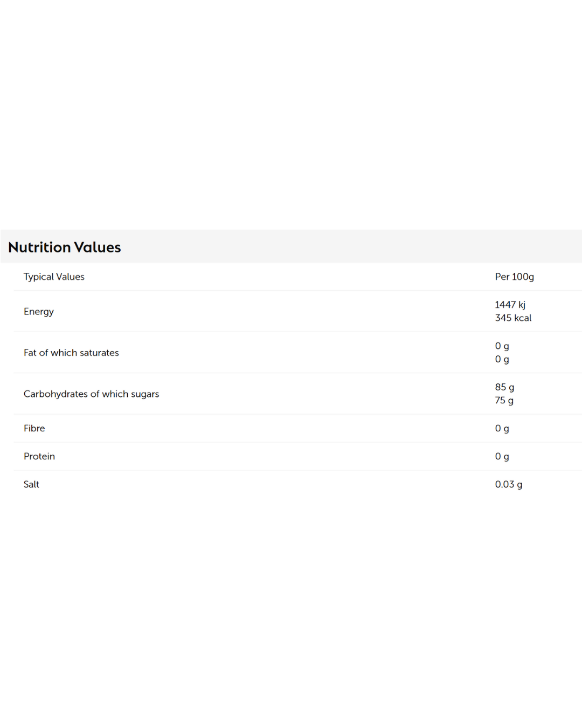Click the upper 0 g value for Fat
This screenshot has height=728, width=582.
click(502, 346)
